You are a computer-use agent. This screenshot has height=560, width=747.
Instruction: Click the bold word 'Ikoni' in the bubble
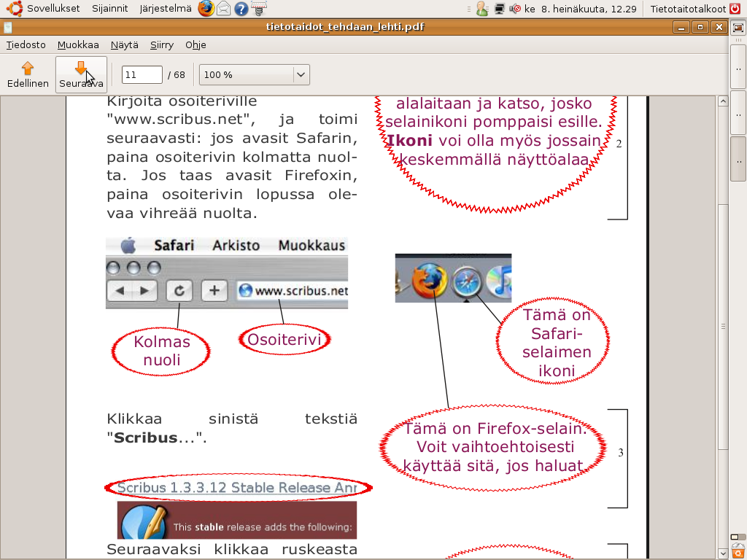tap(409, 141)
